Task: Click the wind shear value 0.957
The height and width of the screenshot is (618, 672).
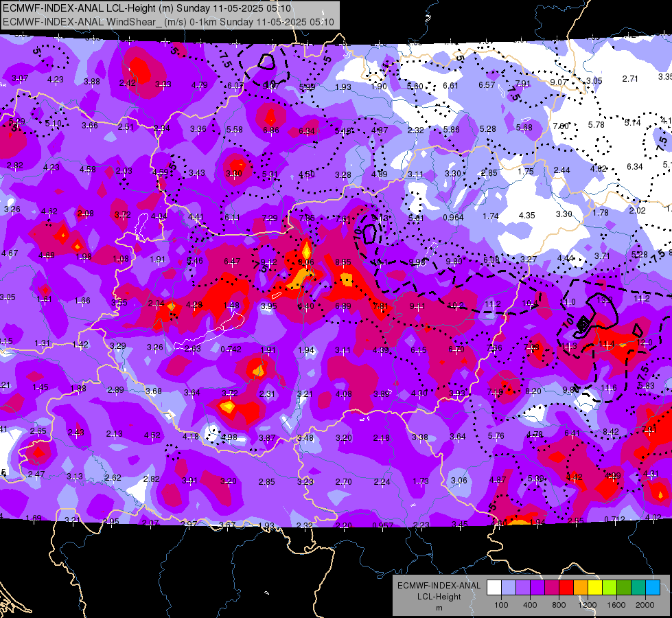Action: (x=383, y=526)
